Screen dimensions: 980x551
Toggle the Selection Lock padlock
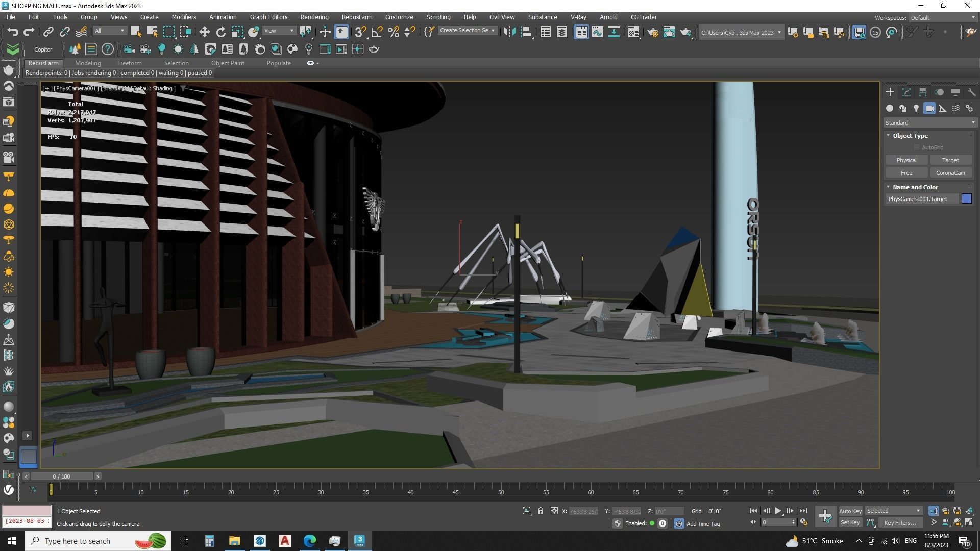pos(540,511)
